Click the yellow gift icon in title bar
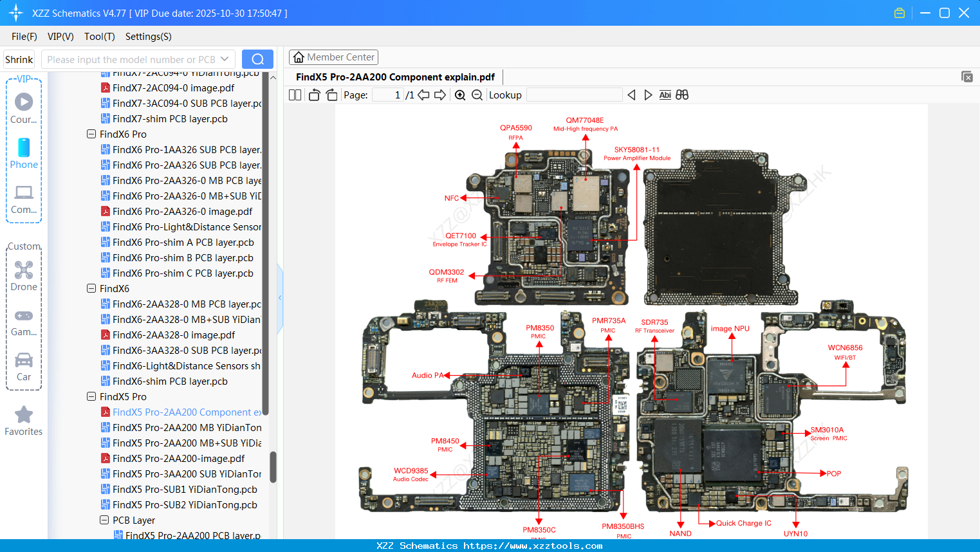This screenshot has height=552, width=980. (x=900, y=13)
